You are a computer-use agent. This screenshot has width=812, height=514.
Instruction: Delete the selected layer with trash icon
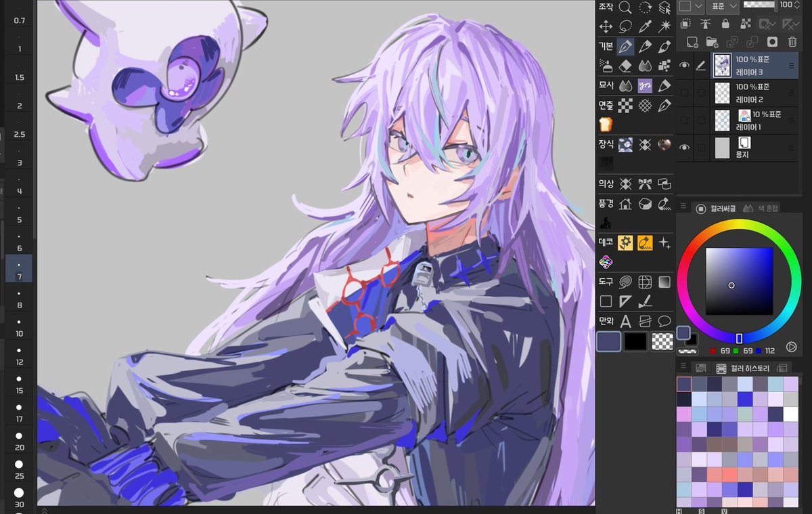(792, 42)
